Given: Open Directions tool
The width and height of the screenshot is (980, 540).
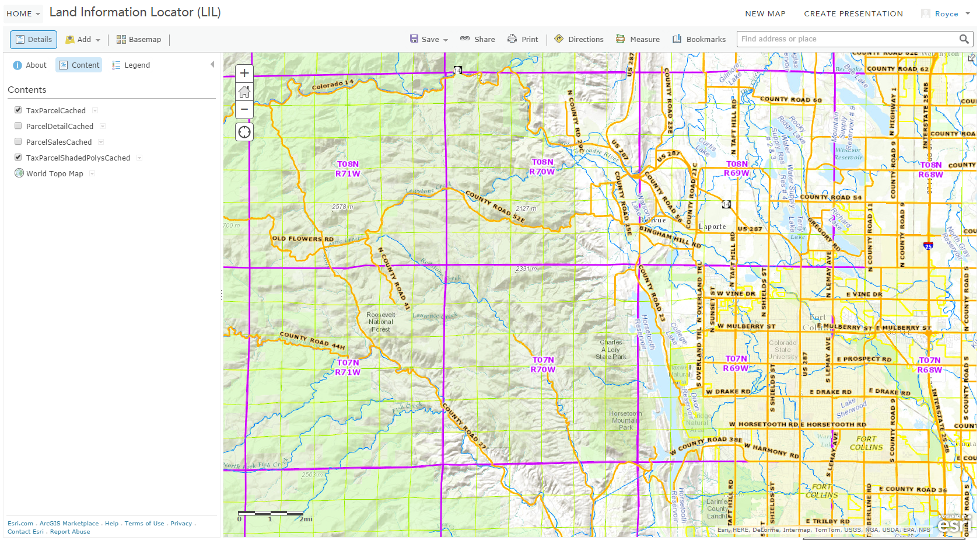Looking at the screenshot, I should pyautogui.click(x=579, y=39).
